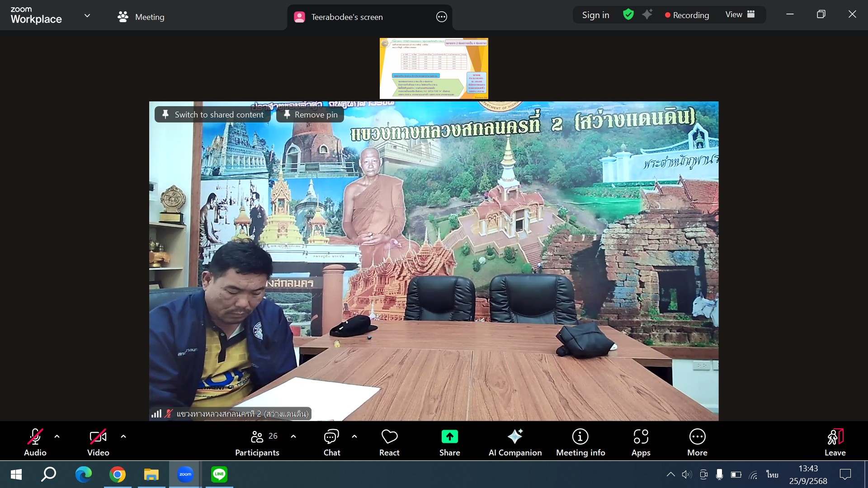Open Zoom Workplace dropdown chevron
The height and width of the screenshot is (488, 868).
(87, 16)
